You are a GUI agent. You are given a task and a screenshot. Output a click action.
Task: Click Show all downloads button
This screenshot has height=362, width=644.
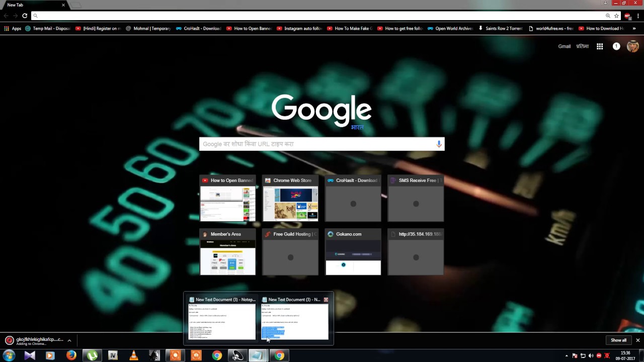(618, 340)
